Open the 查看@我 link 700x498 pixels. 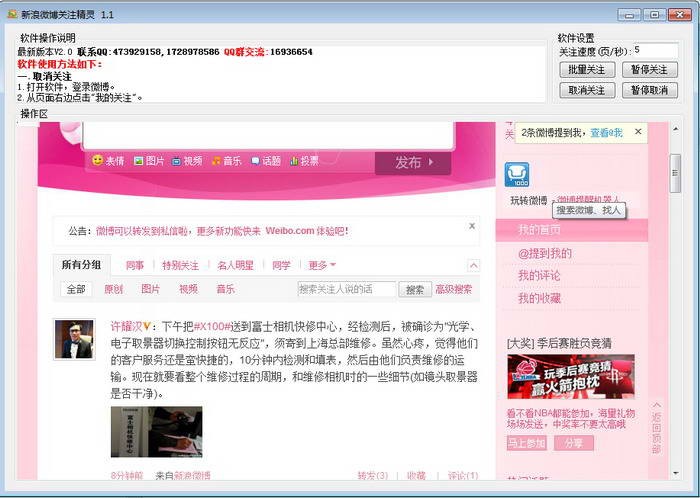tap(606, 133)
